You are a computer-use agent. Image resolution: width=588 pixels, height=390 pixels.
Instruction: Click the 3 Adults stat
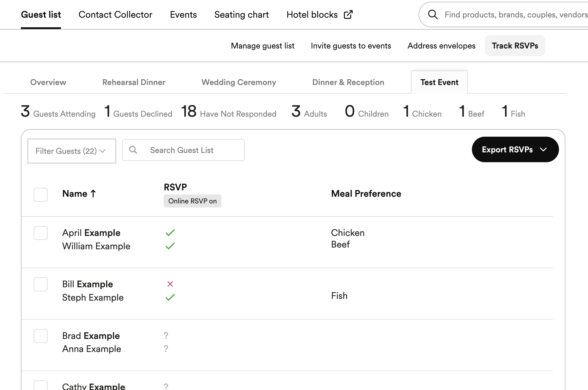click(x=309, y=111)
